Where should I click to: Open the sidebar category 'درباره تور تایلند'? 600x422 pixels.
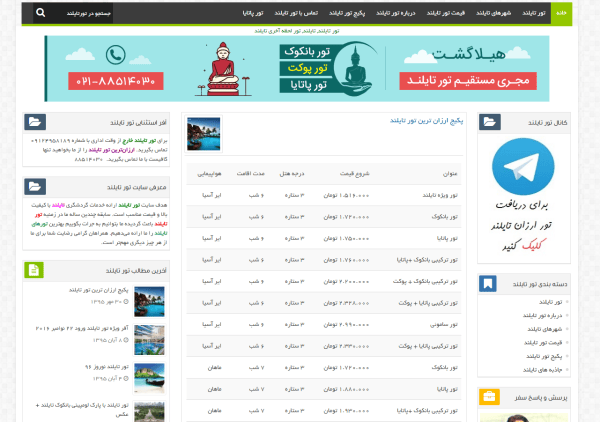pos(542,315)
